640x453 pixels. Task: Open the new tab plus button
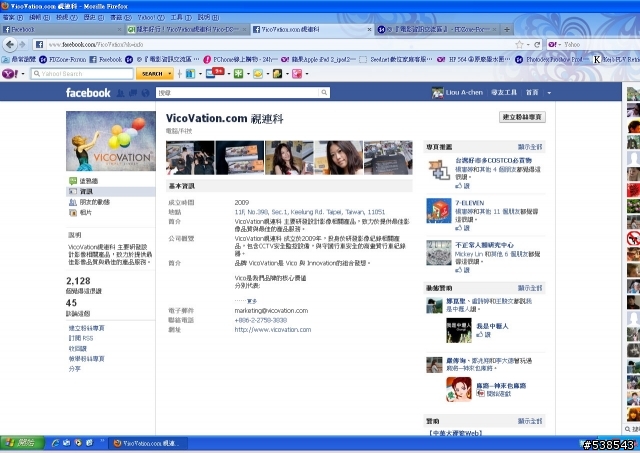(x=507, y=29)
